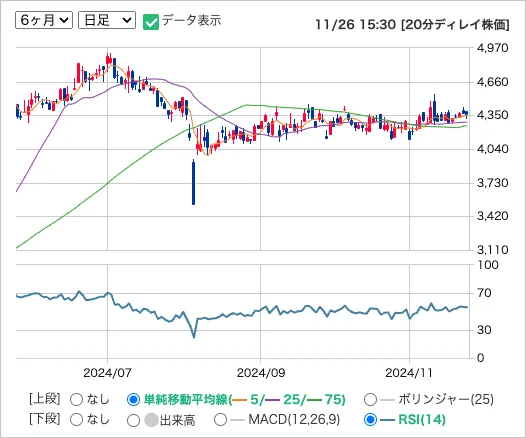Click the 3,110 price axis label
This screenshot has width=526, height=438.
492,250
